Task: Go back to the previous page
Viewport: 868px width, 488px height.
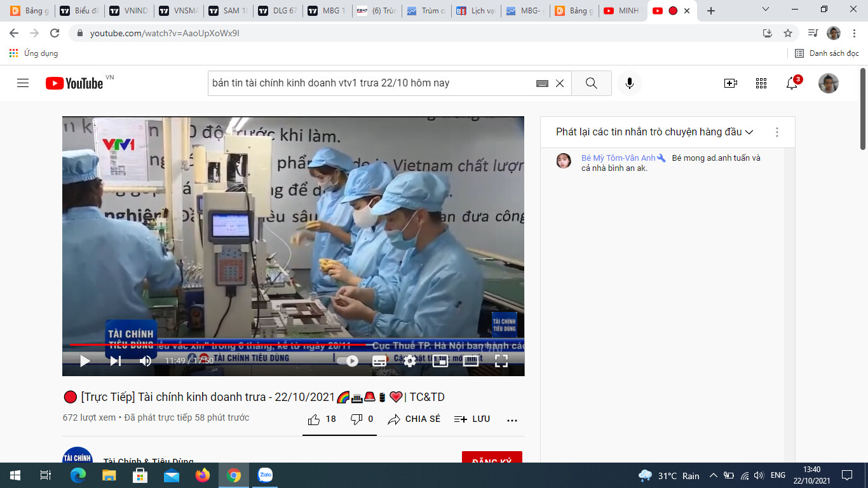Action: click(x=14, y=33)
